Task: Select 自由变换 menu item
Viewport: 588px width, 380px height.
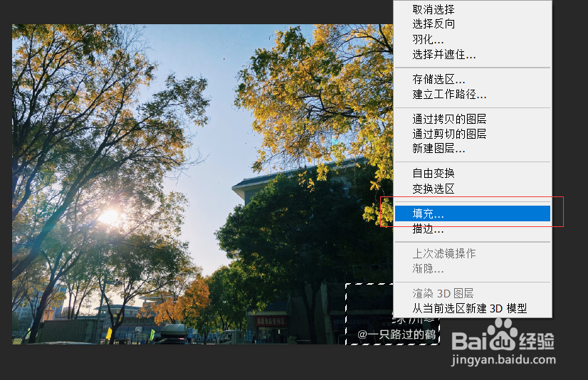Action: click(x=473, y=173)
